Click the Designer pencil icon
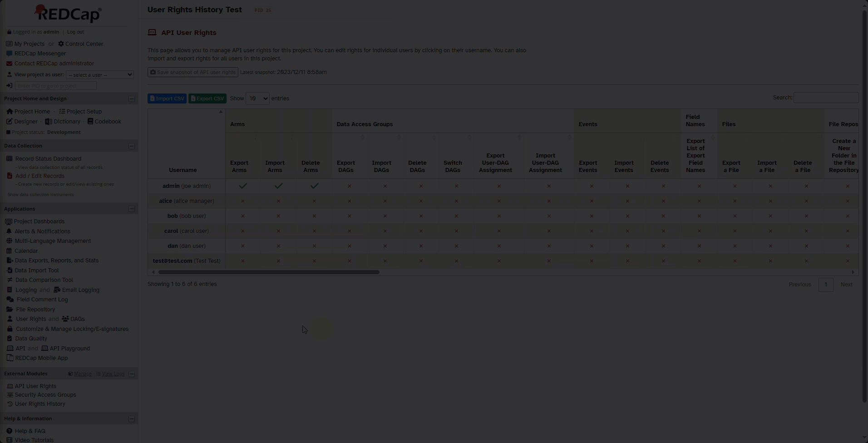Screen dimensions: 868x443 tap(9, 122)
